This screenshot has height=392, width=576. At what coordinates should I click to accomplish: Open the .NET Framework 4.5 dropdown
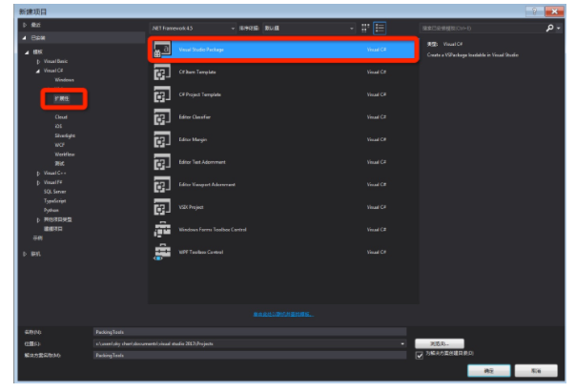tap(194, 29)
